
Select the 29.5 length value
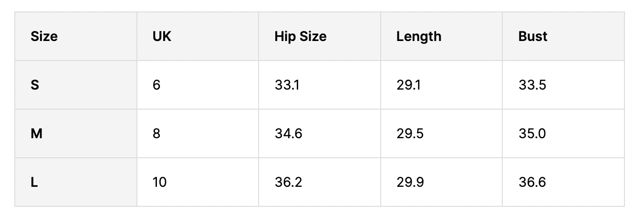click(x=410, y=134)
